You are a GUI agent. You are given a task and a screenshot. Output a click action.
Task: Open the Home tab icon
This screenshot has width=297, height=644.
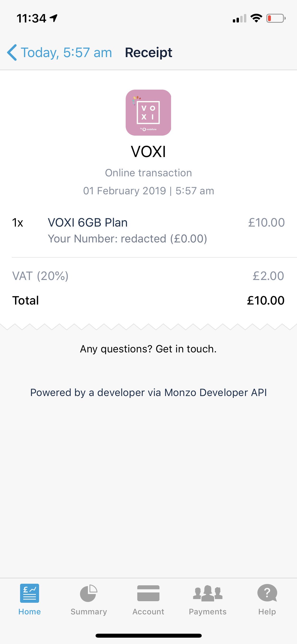tap(30, 593)
